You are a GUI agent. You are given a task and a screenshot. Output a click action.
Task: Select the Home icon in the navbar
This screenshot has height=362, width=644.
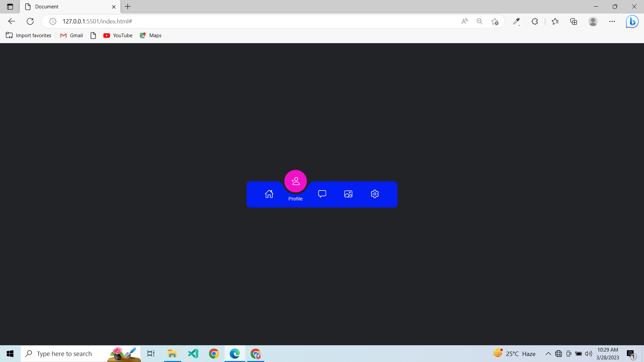[x=269, y=194]
